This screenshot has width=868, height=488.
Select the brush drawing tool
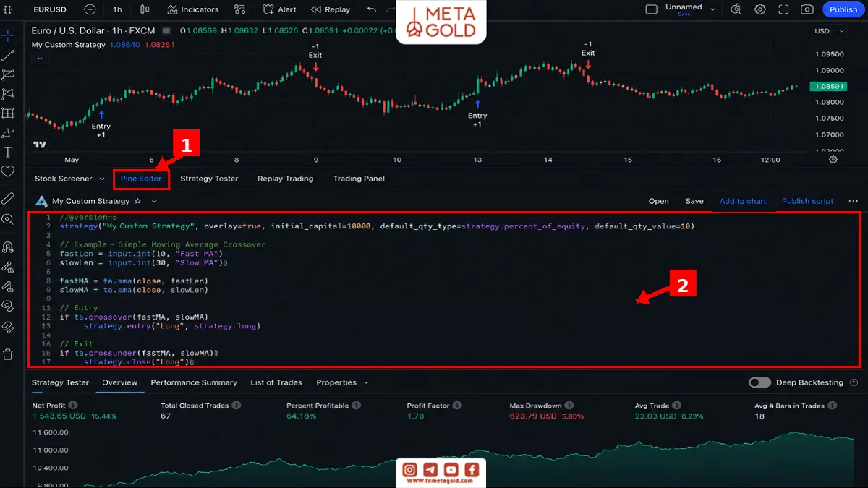click(x=8, y=133)
